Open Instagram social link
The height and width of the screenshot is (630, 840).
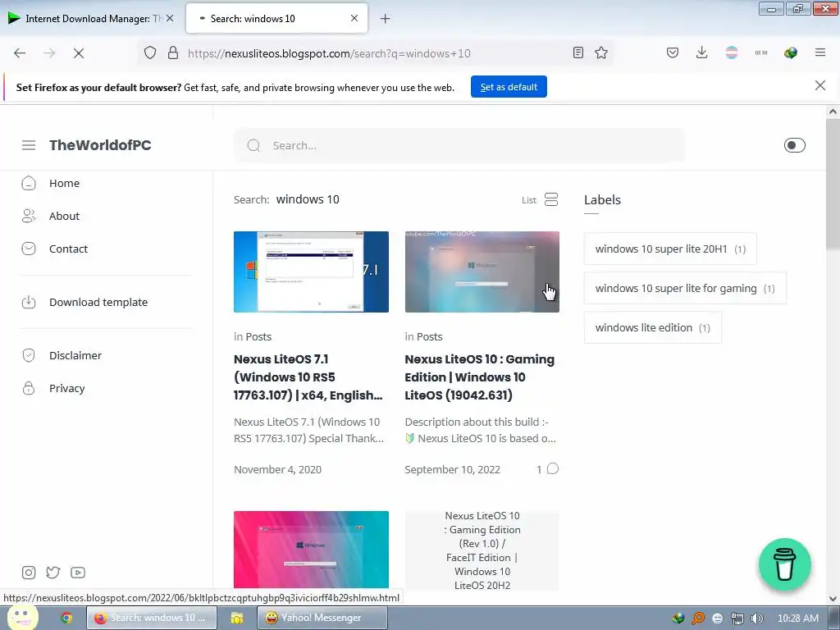pos(29,573)
